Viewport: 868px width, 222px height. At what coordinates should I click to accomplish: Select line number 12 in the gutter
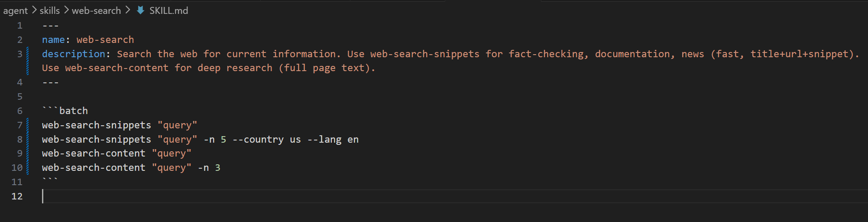(17, 196)
